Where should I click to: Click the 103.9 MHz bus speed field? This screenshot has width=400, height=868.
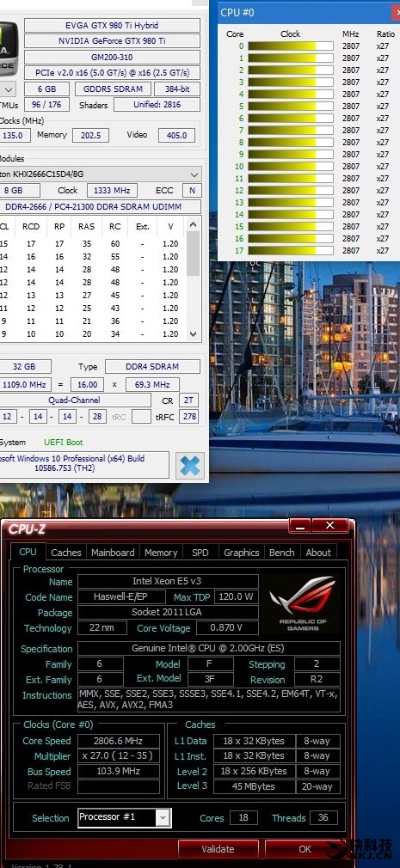click(119, 772)
